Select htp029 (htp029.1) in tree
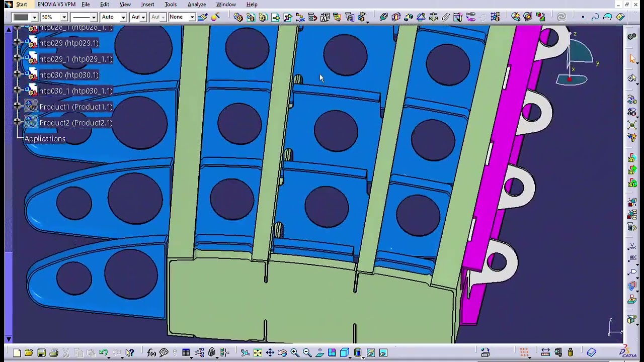 (68, 43)
